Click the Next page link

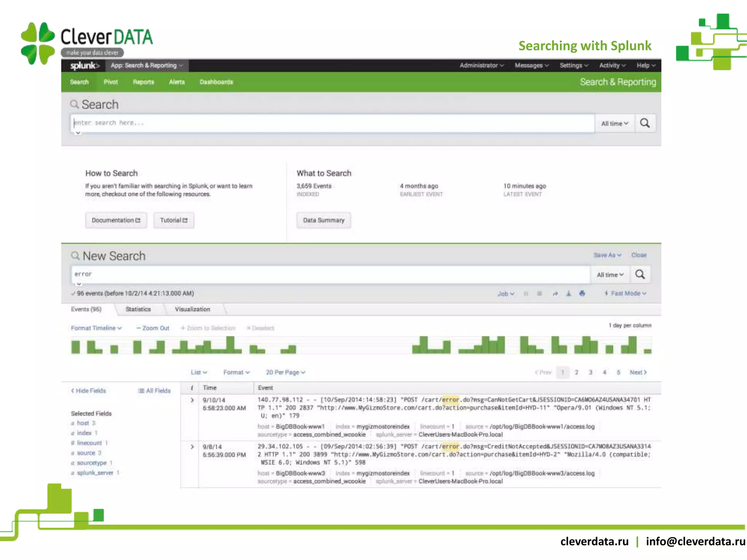[x=638, y=372]
